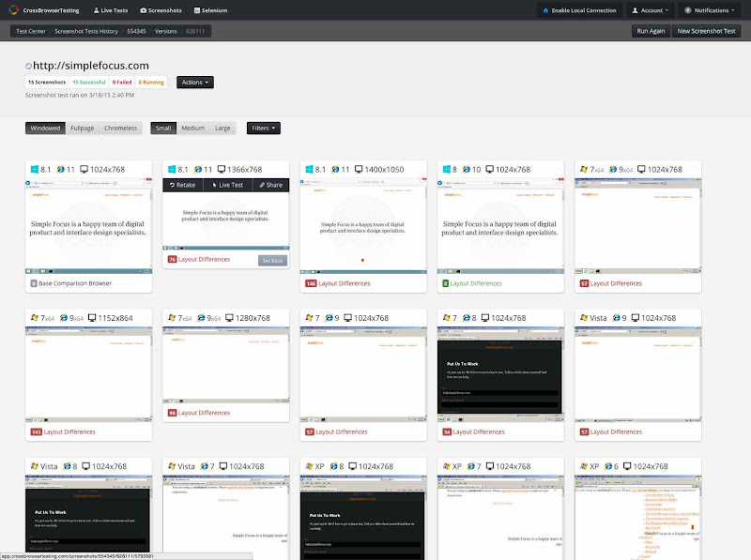The height and width of the screenshot is (560, 751).
Task: Click the Retake icon on the hovered screenshot
Action: 183,185
